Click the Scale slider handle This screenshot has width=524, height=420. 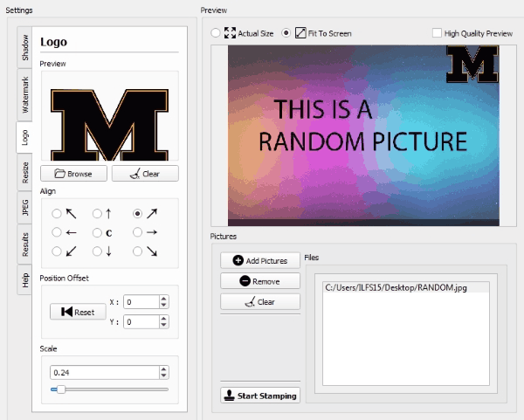pyautogui.click(x=61, y=389)
